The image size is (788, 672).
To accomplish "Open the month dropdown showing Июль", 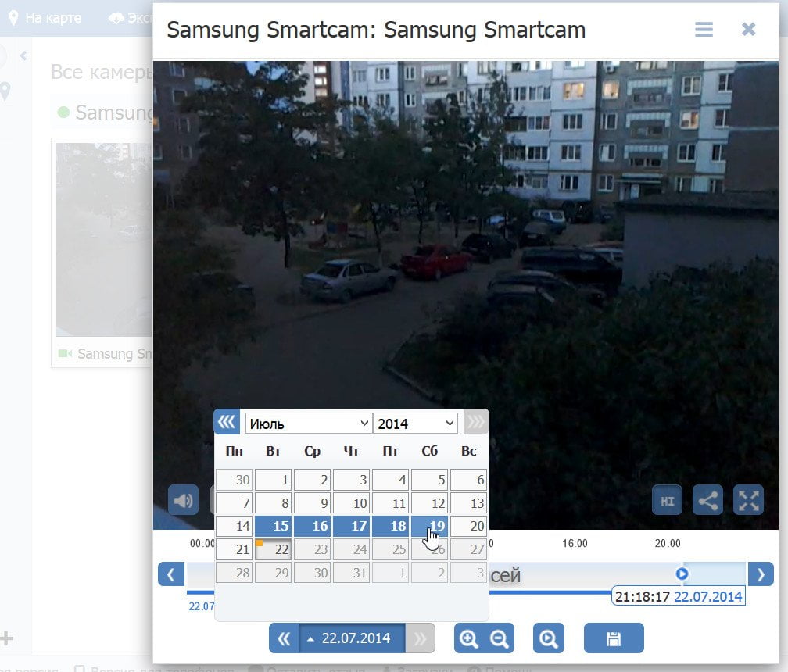I will click(x=309, y=424).
